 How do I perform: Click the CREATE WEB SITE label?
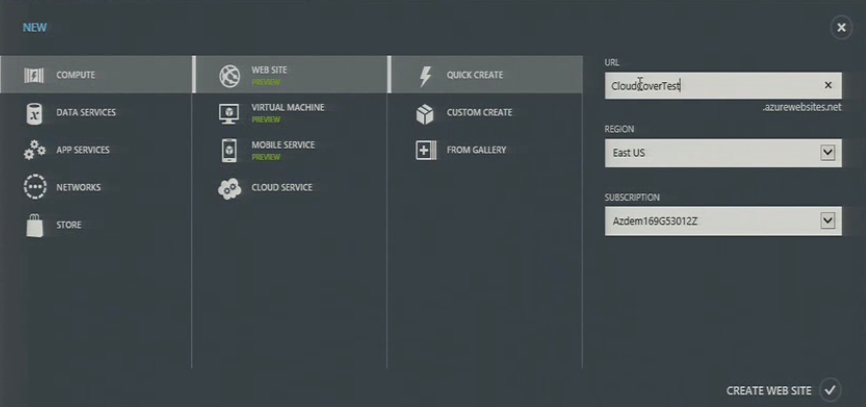pyautogui.click(x=769, y=391)
